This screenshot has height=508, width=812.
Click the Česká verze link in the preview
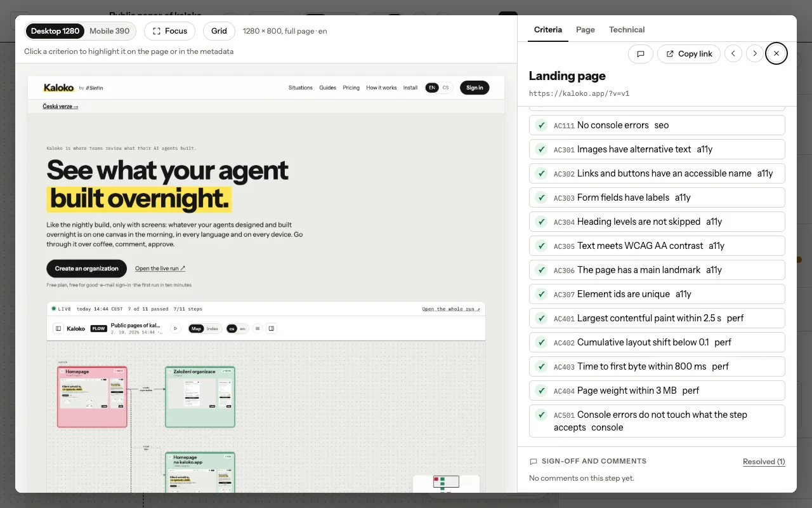click(60, 107)
